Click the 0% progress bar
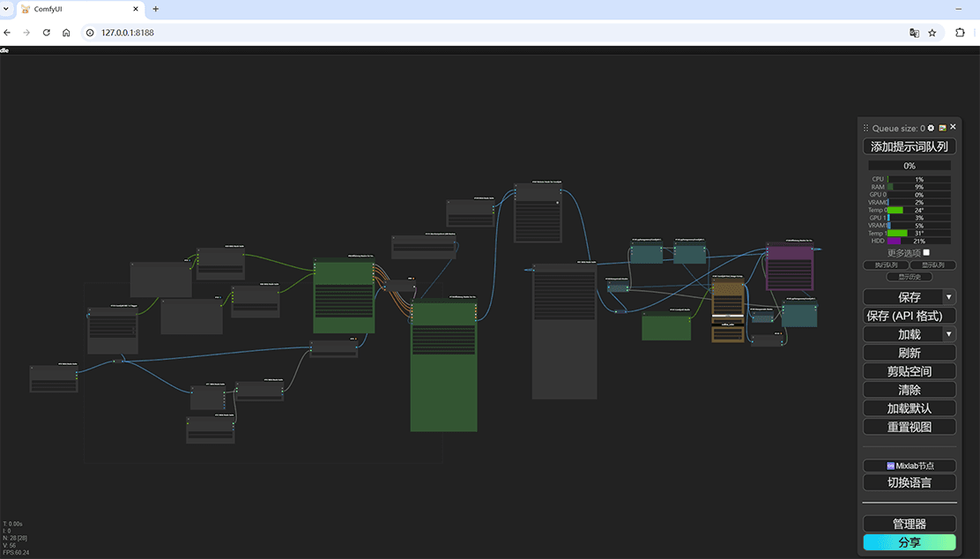980x559 pixels. coord(909,166)
